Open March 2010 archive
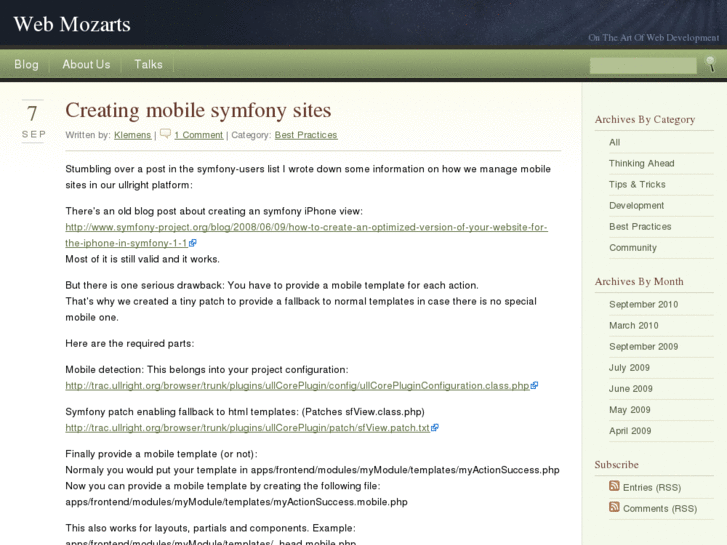The width and height of the screenshot is (727, 545). (x=634, y=326)
